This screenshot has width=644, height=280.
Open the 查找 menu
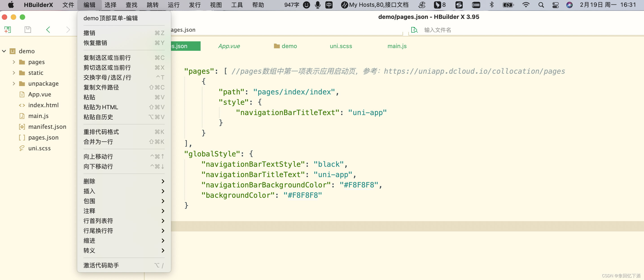click(x=131, y=5)
